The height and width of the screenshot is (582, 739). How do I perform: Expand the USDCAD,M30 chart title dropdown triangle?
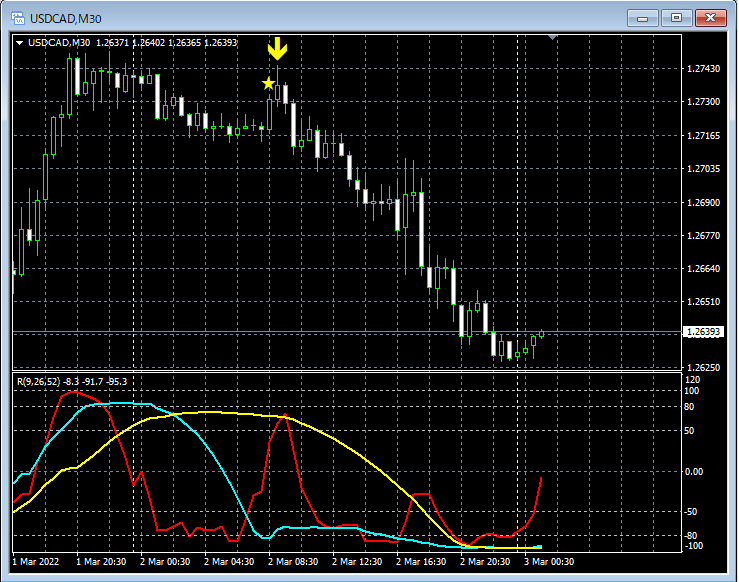pyautogui.click(x=19, y=43)
